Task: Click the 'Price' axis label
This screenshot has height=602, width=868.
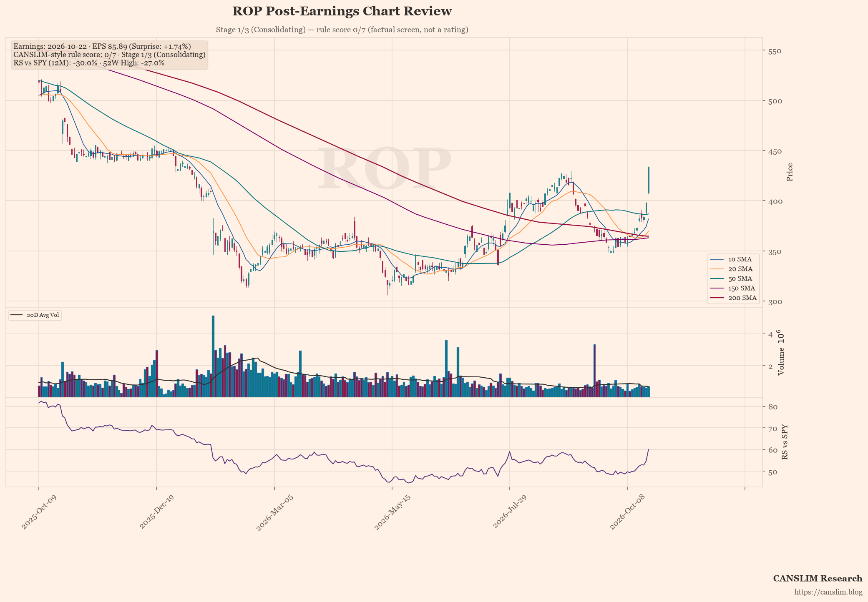Action: coord(790,172)
